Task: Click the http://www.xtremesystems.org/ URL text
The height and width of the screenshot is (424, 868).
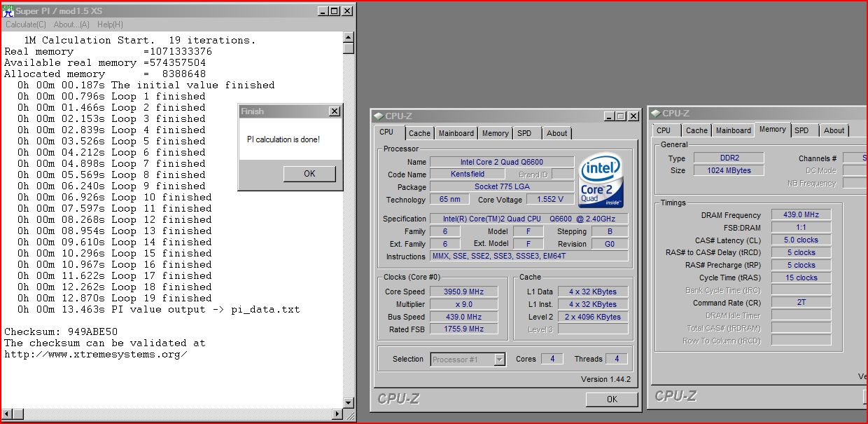Action: [x=96, y=354]
